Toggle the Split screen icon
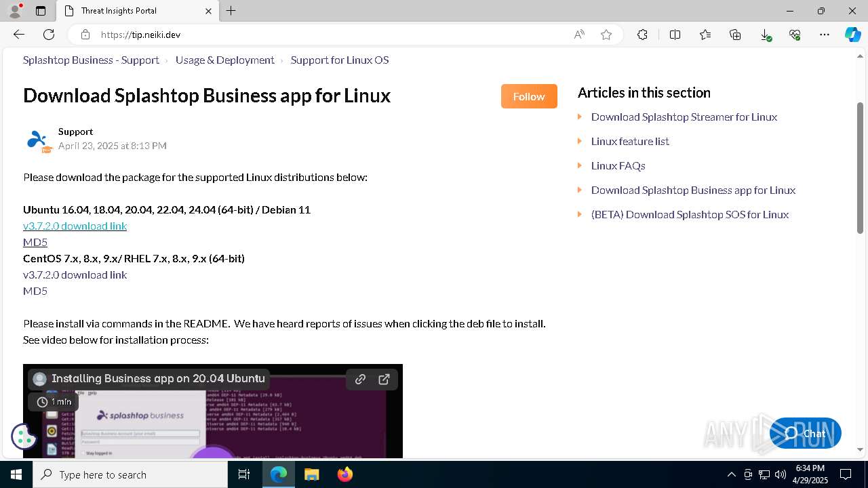Screen dimensions: 868x488 (x=675, y=35)
